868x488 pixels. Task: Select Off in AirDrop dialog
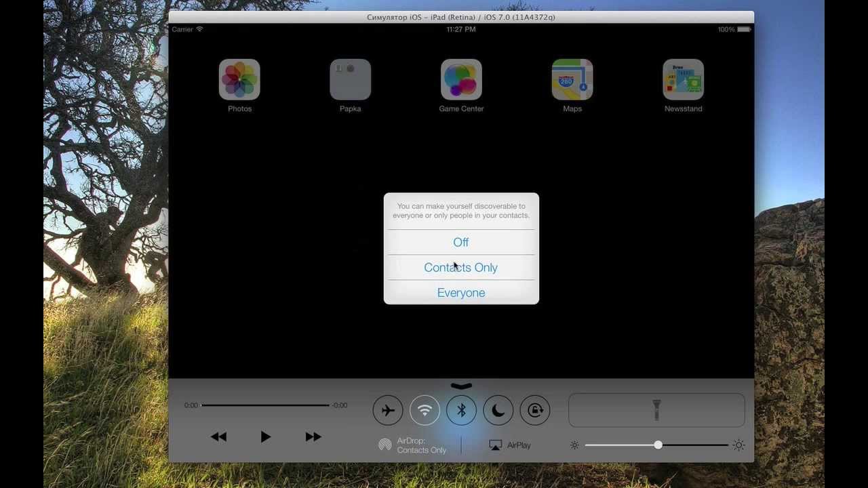(461, 242)
